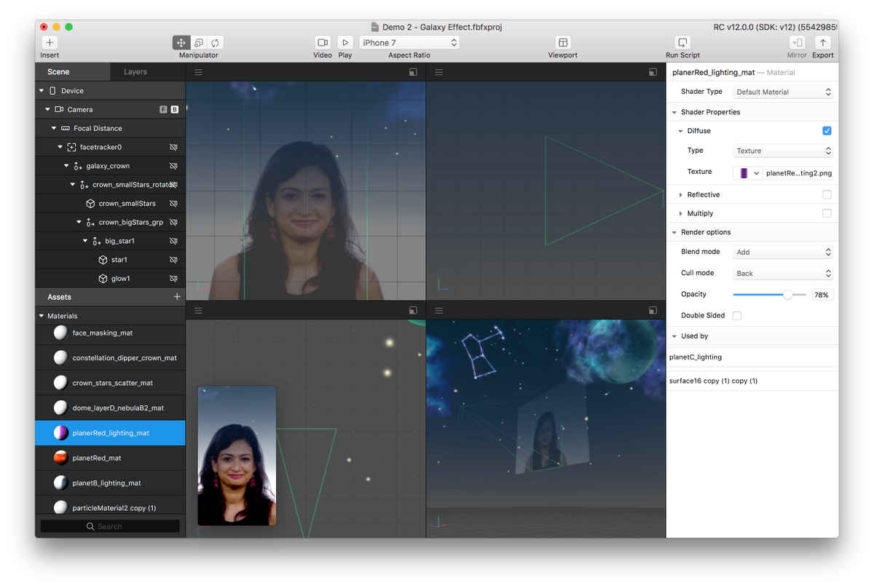
Task: Collapse the crown_bigStars_grp node
Action: click(79, 222)
